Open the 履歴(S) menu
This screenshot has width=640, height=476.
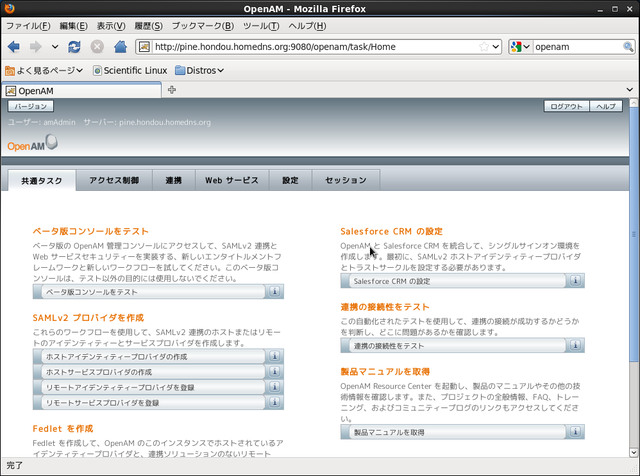(149, 26)
